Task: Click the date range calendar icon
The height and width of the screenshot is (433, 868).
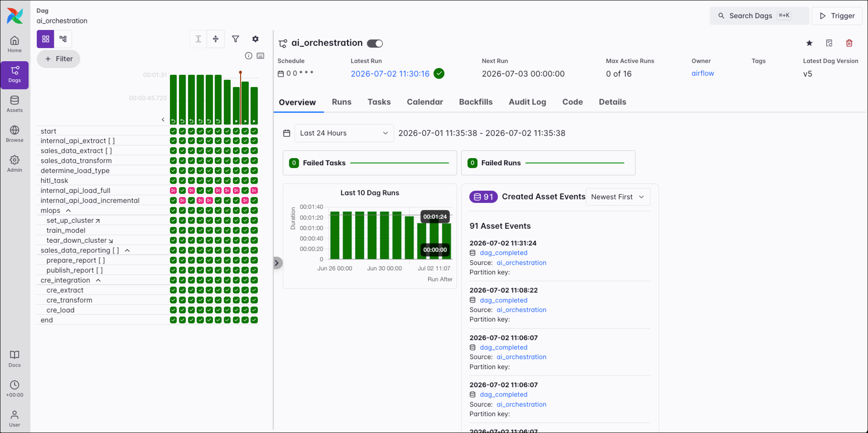Action: 287,133
